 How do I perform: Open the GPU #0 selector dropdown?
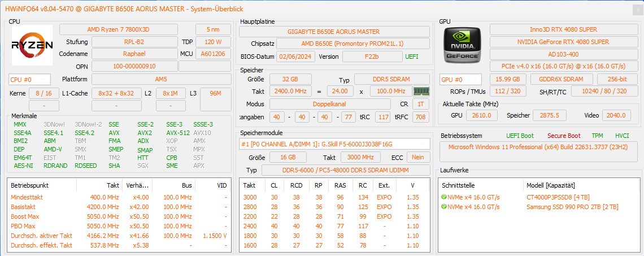click(460, 79)
